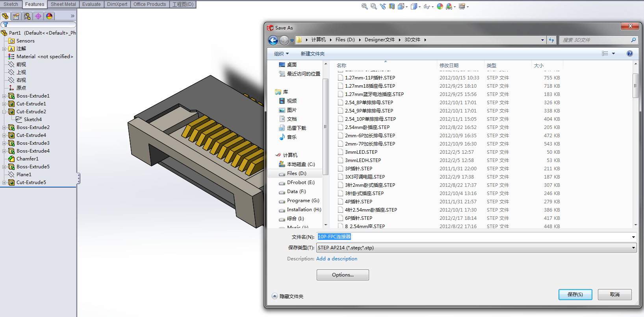The width and height of the screenshot is (644, 317).
Task: Open the 保存类型 STEP AP214 dropdown
Action: 476,248
